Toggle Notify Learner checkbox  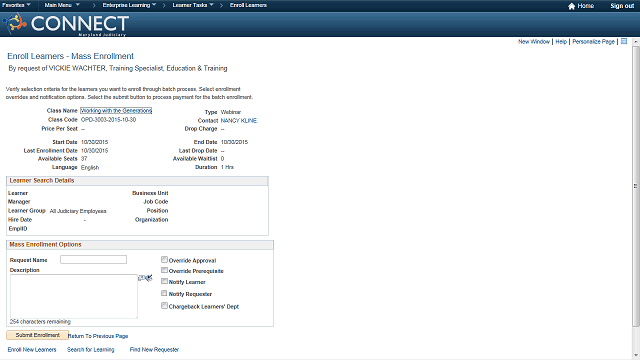tap(164, 281)
